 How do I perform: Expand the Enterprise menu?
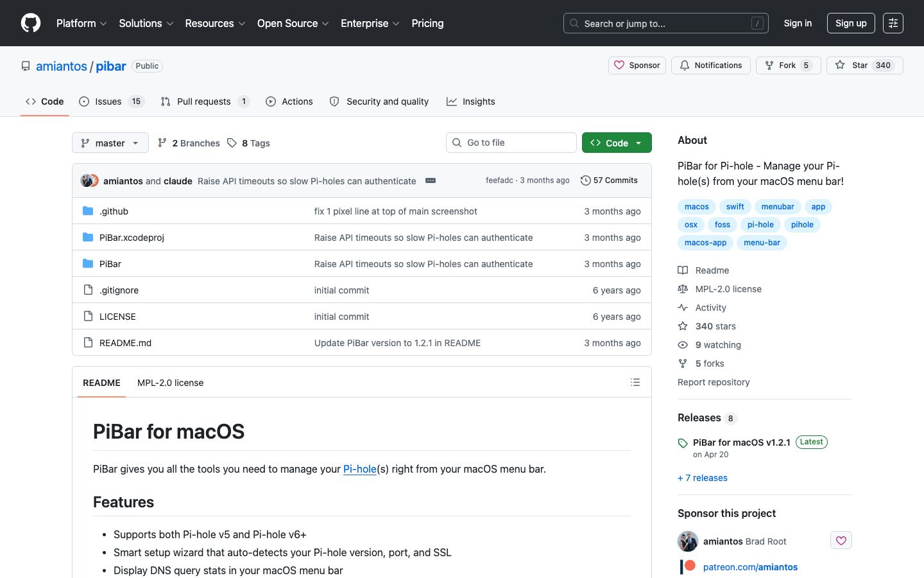(x=370, y=23)
